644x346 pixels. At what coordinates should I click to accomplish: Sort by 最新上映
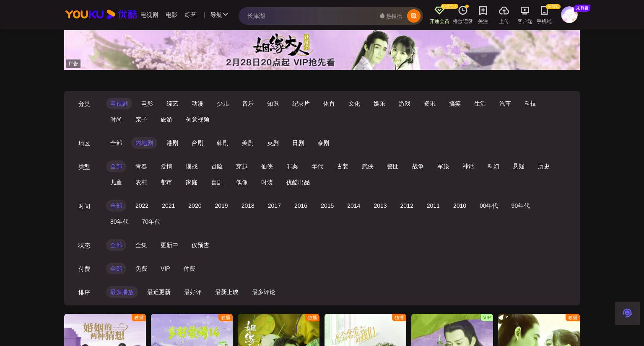227,292
